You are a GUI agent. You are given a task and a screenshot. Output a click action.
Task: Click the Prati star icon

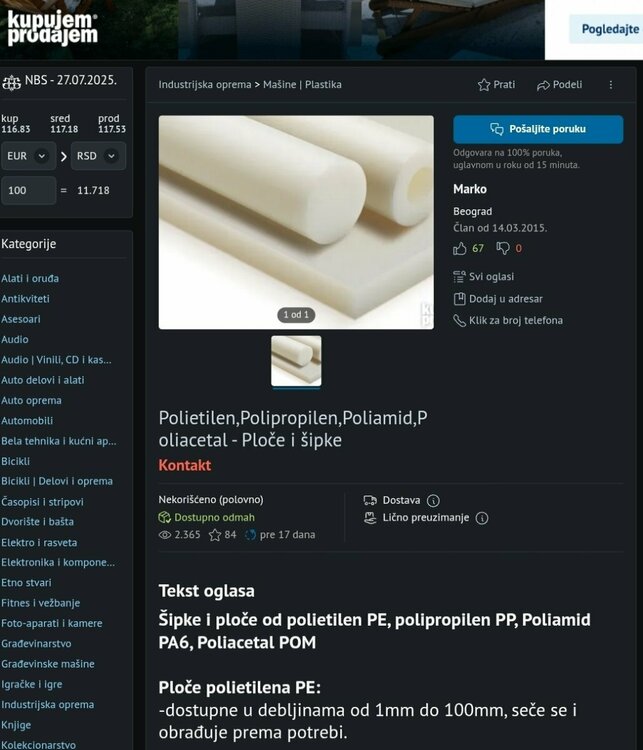point(484,85)
